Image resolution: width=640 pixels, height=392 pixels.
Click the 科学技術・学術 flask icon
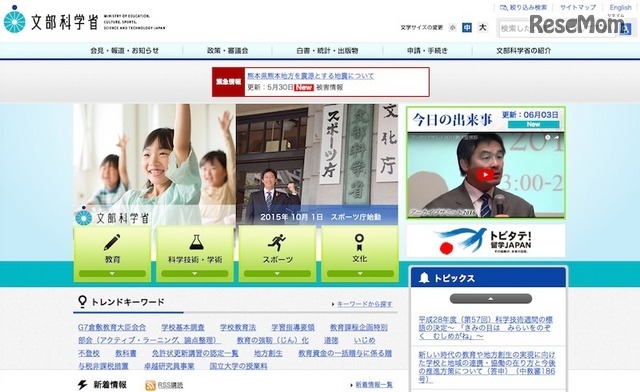(x=196, y=242)
